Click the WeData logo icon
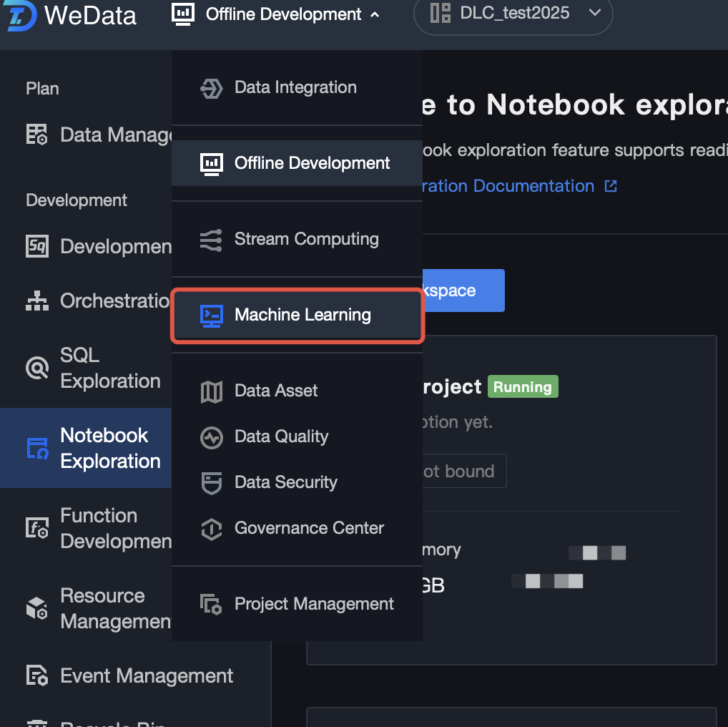The image size is (728, 727). [20, 14]
